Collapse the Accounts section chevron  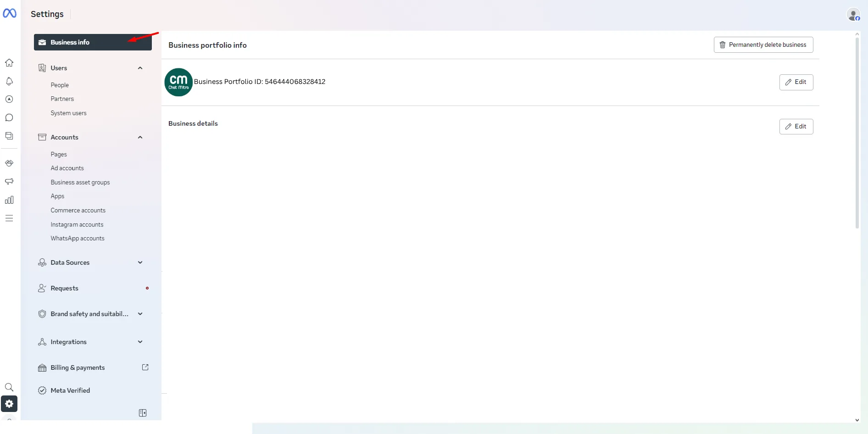[140, 137]
